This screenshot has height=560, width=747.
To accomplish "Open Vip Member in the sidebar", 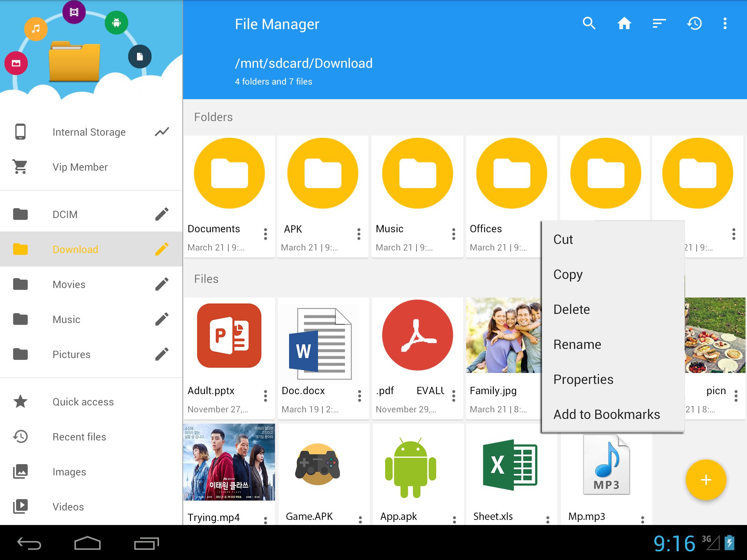I will [x=91, y=167].
